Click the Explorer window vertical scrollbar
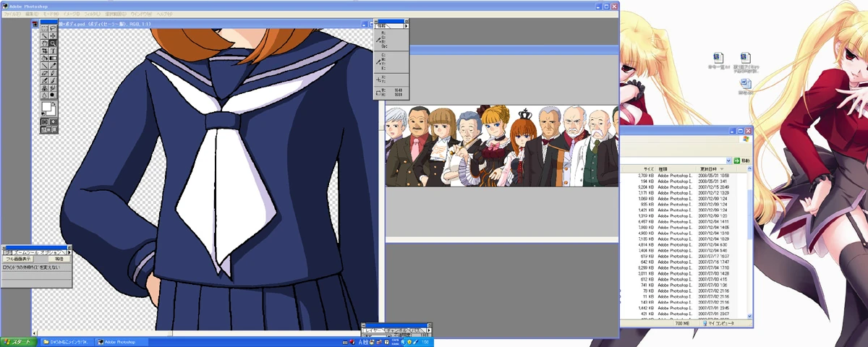The height and width of the screenshot is (347, 868). point(749,244)
